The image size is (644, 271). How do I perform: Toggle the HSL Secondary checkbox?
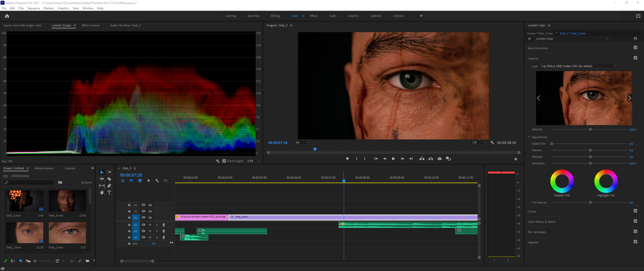pos(635,231)
